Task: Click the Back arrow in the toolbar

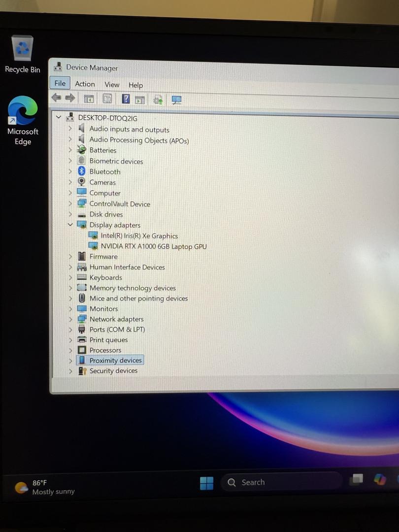Action: (57, 99)
